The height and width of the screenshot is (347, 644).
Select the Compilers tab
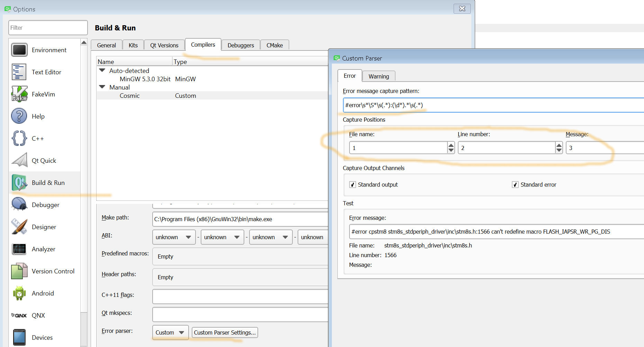(x=203, y=45)
